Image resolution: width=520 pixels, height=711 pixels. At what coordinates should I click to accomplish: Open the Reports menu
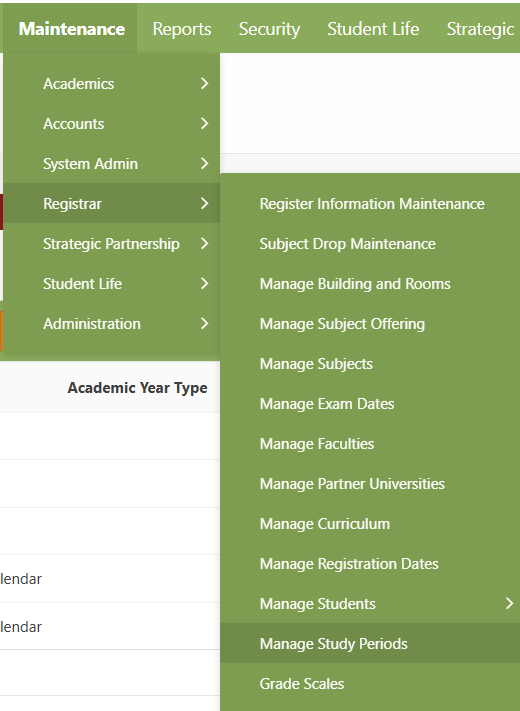point(182,29)
